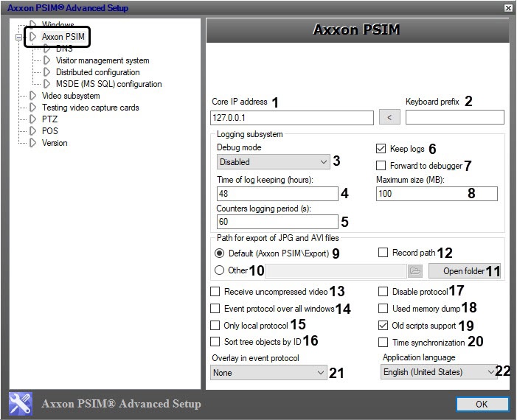Click the < button beside Core IP
The width and height of the screenshot is (517, 420).
click(389, 117)
